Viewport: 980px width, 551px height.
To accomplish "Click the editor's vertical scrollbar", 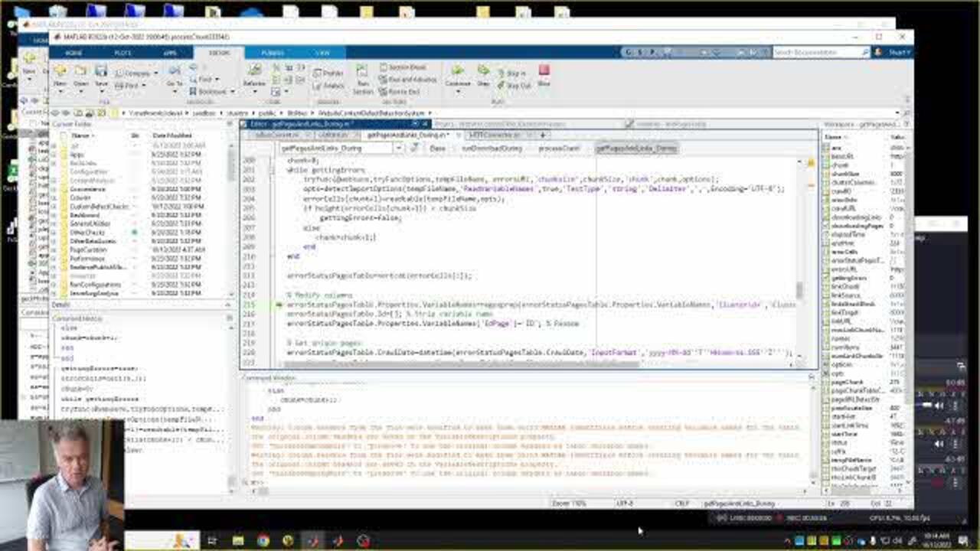I will click(x=800, y=290).
